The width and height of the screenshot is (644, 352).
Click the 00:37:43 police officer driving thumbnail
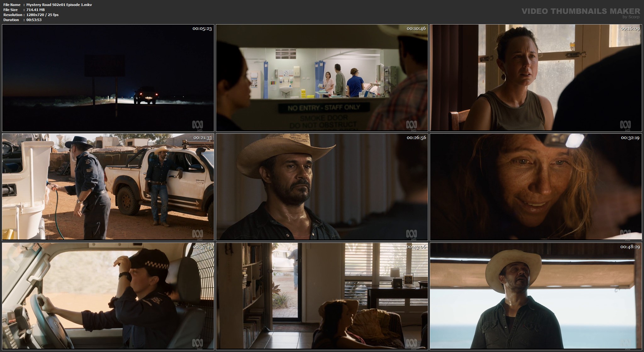[x=108, y=296]
